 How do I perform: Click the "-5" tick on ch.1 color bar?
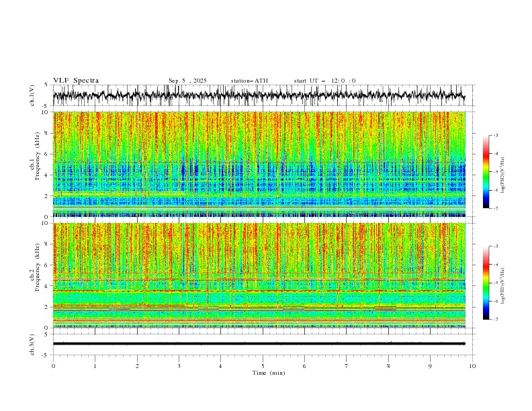(496, 172)
